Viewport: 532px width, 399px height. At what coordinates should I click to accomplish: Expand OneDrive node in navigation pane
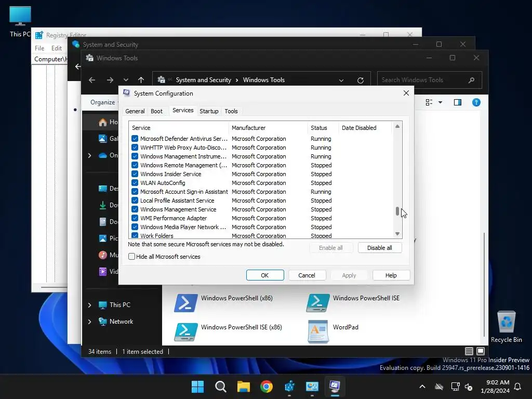pyautogui.click(x=89, y=155)
